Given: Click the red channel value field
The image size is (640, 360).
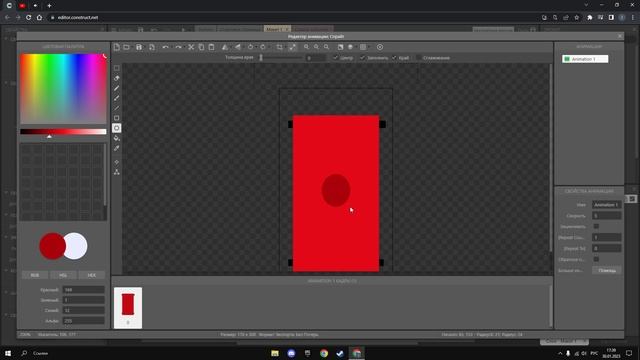Looking at the screenshot, I should 83,290.
